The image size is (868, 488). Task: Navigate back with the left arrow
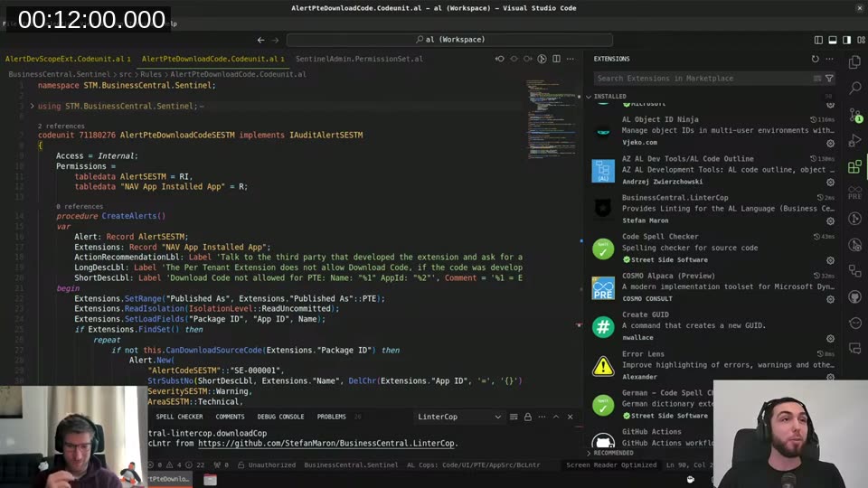[x=260, y=40]
